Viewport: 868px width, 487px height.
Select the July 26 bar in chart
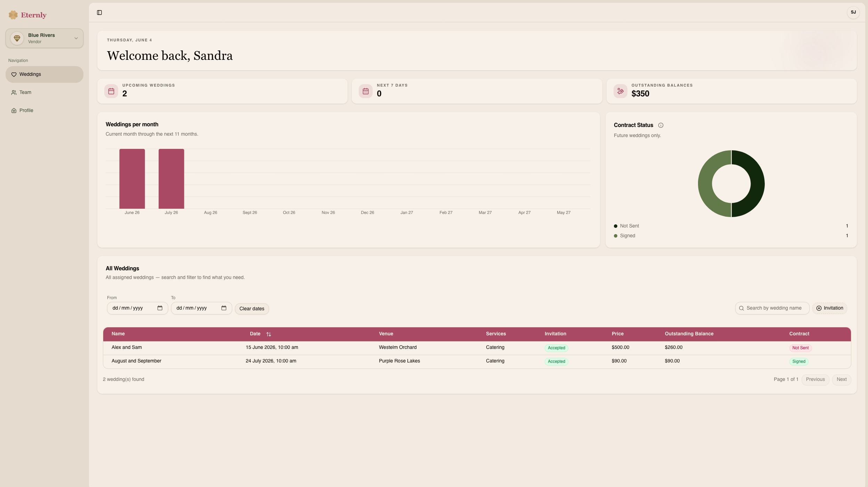(171, 179)
